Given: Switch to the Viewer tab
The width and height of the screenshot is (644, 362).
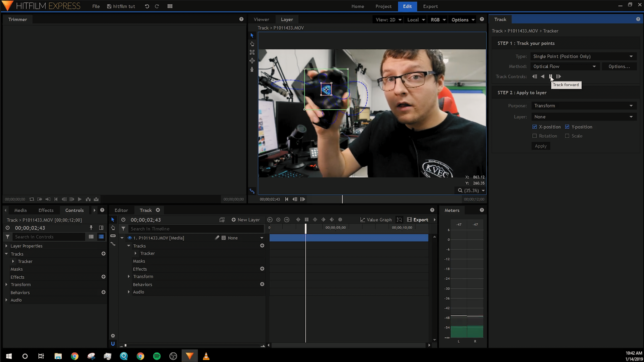Looking at the screenshot, I should pyautogui.click(x=261, y=19).
